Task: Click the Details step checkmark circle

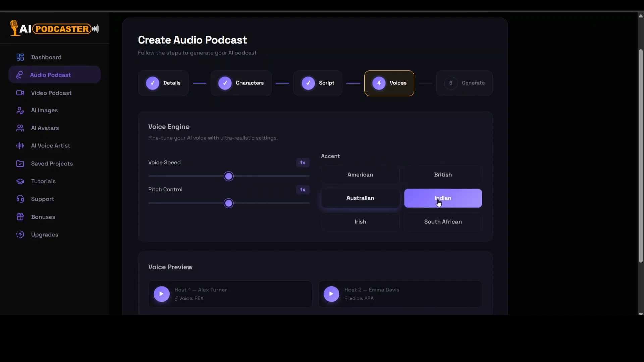Action: (x=153, y=83)
